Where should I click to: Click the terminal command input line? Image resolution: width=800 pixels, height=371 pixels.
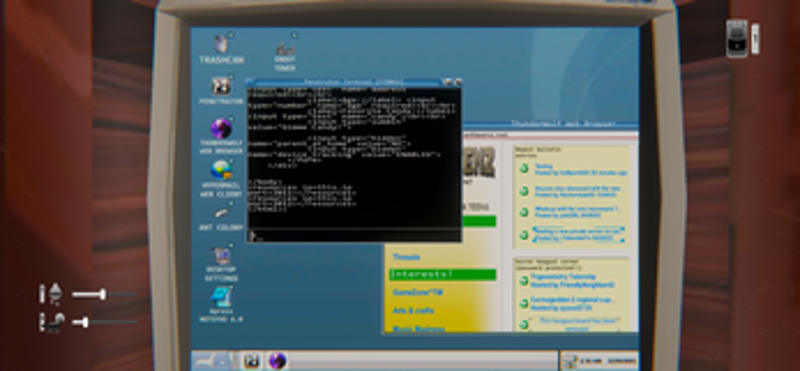(x=354, y=236)
